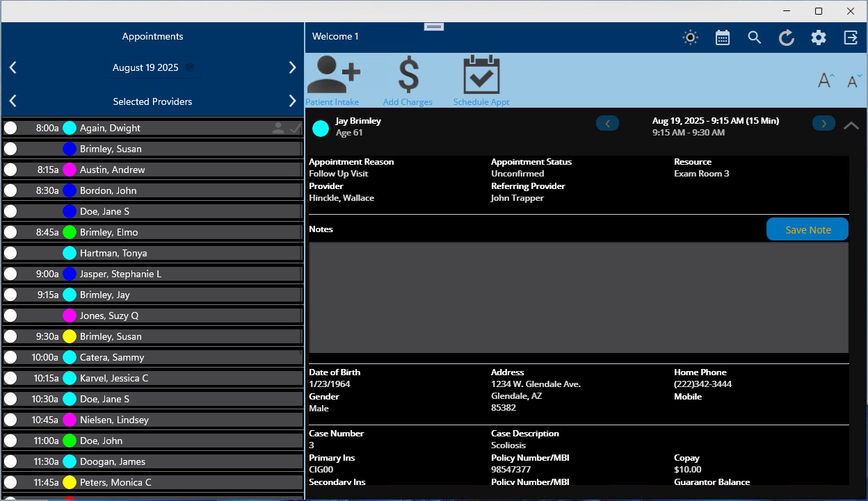
Task: Open the 8:45a Brimley, Elmo appointment
Action: point(152,232)
